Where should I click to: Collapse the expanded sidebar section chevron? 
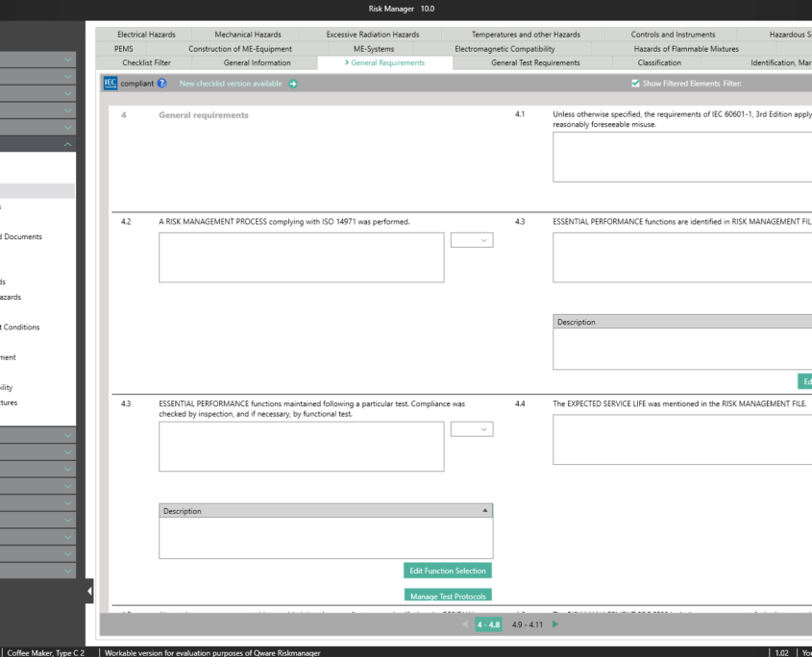[67, 143]
